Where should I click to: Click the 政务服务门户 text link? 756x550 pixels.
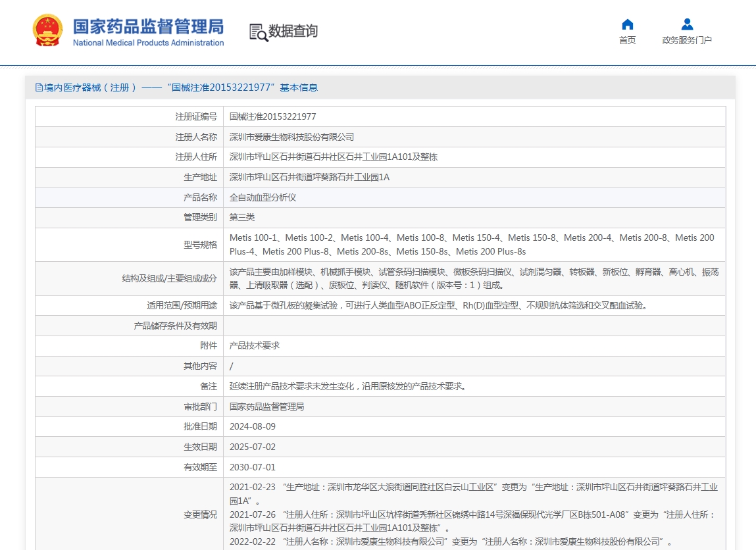[x=687, y=40]
